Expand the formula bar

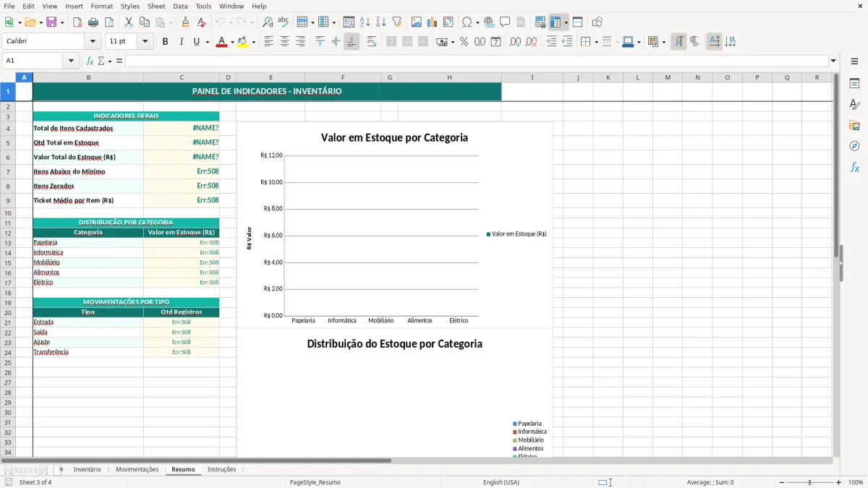point(833,61)
